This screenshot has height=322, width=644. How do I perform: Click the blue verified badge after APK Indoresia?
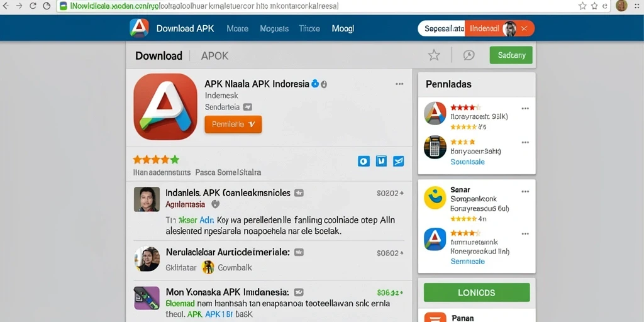315,84
